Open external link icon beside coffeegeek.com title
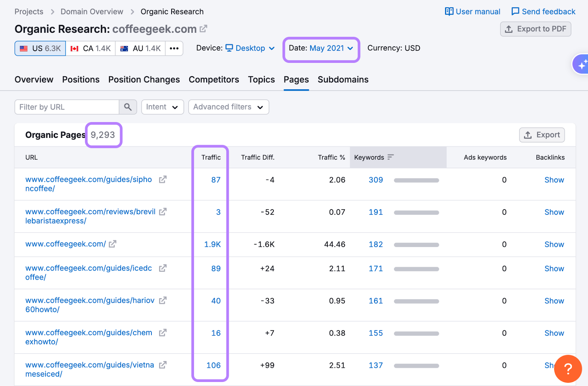Screen dimensions: 588x386 click(x=203, y=29)
